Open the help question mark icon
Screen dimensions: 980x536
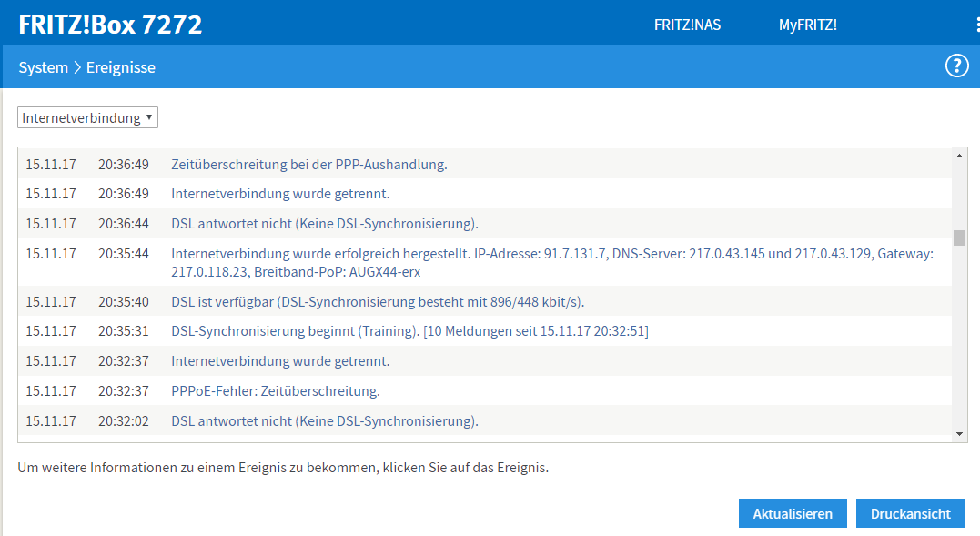[957, 66]
